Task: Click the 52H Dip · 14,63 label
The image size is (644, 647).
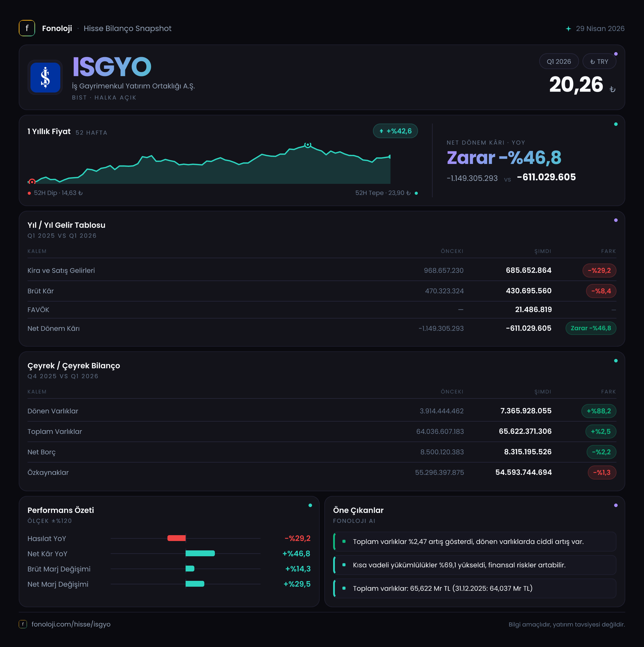Action: coord(58,193)
